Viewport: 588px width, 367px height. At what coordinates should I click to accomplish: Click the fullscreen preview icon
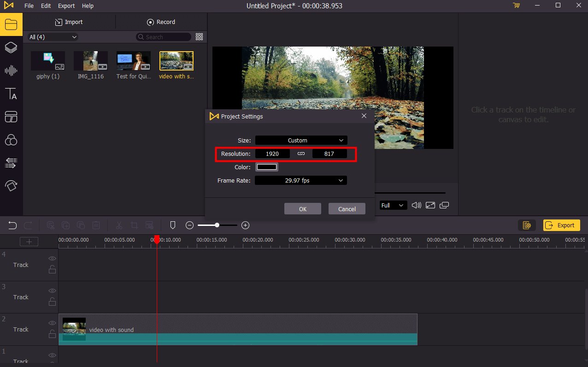tap(430, 205)
